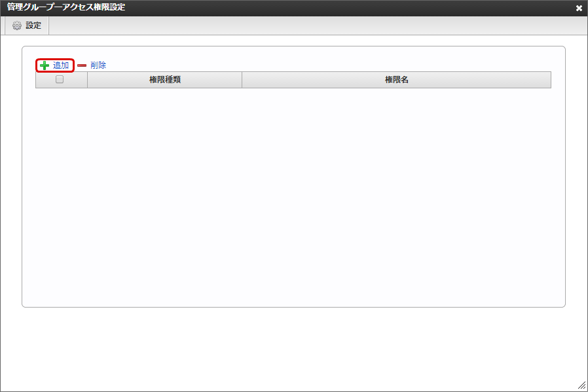Image resolution: width=588 pixels, height=392 pixels.
Task: Toggle the select-all checkbox in table header
Action: [59, 79]
